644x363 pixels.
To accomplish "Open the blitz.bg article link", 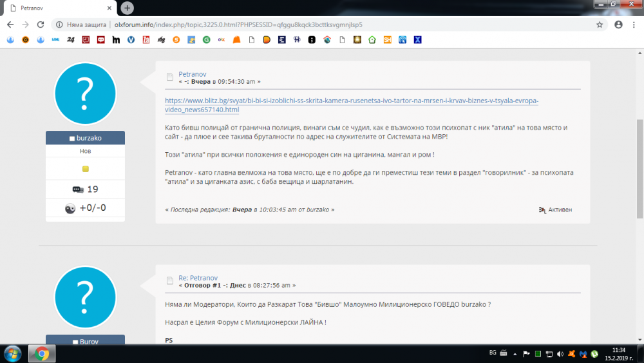I will (352, 105).
